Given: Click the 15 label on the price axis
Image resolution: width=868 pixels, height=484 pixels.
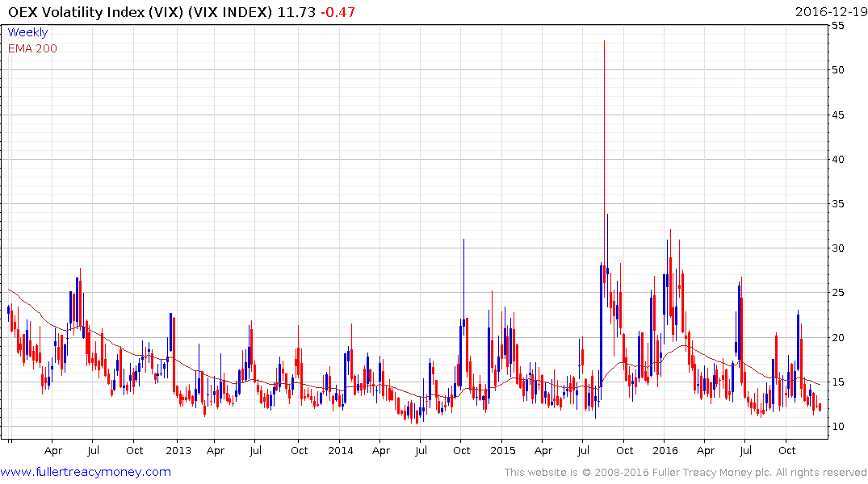Looking at the screenshot, I should click(x=837, y=382).
